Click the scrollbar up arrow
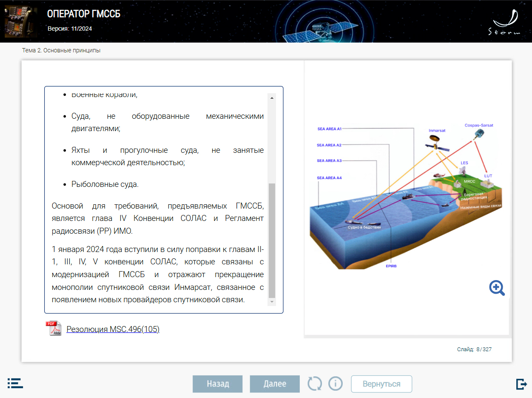532x398 pixels. [272, 97]
